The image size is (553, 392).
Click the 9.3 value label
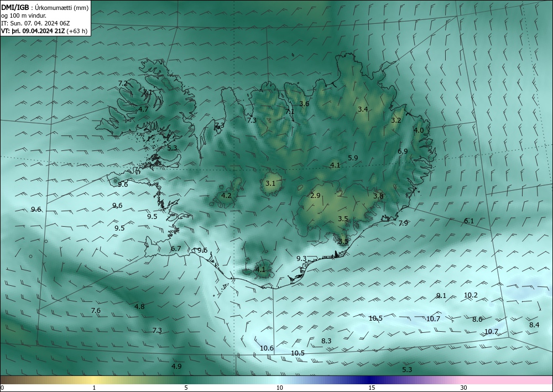pyautogui.click(x=301, y=258)
